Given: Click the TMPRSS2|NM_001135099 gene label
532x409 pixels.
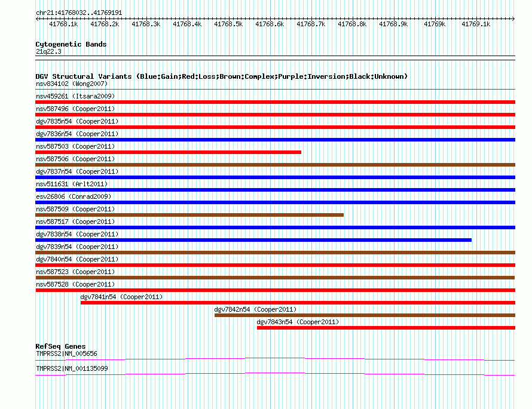Looking at the screenshot, I should (x=72, y=368).
